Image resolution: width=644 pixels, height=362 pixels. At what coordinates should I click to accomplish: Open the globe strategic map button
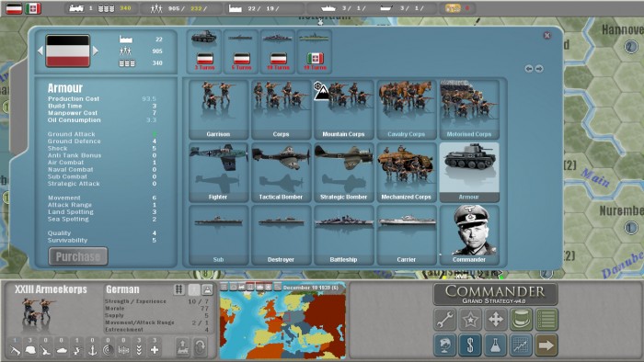coord(445,345)
